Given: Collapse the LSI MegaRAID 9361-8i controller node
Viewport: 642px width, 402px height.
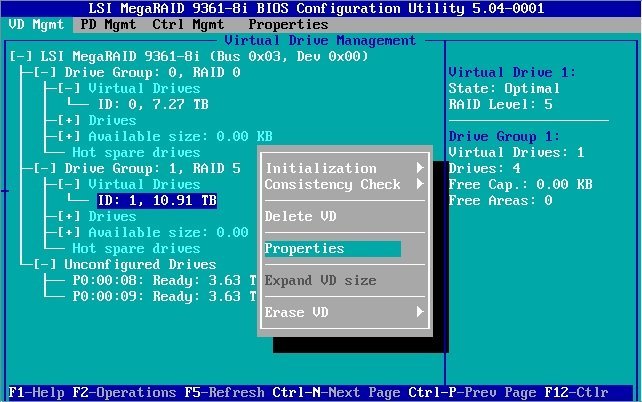Looking at the screenshot, I should pos(20,56).
